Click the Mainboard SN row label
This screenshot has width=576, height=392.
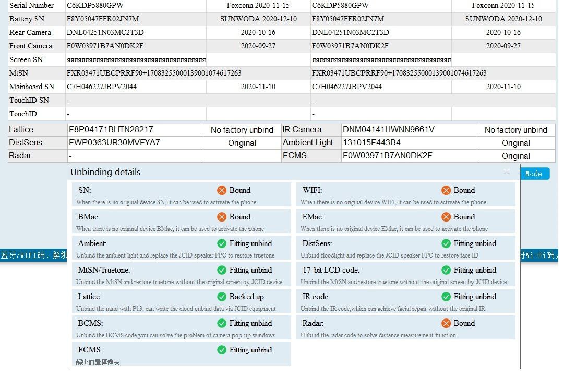(32, 87)
